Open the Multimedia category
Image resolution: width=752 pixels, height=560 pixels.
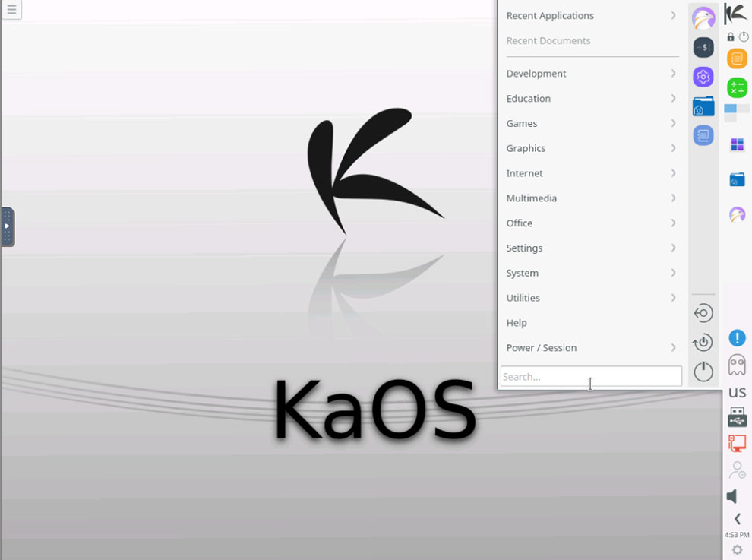pos(592,198)
